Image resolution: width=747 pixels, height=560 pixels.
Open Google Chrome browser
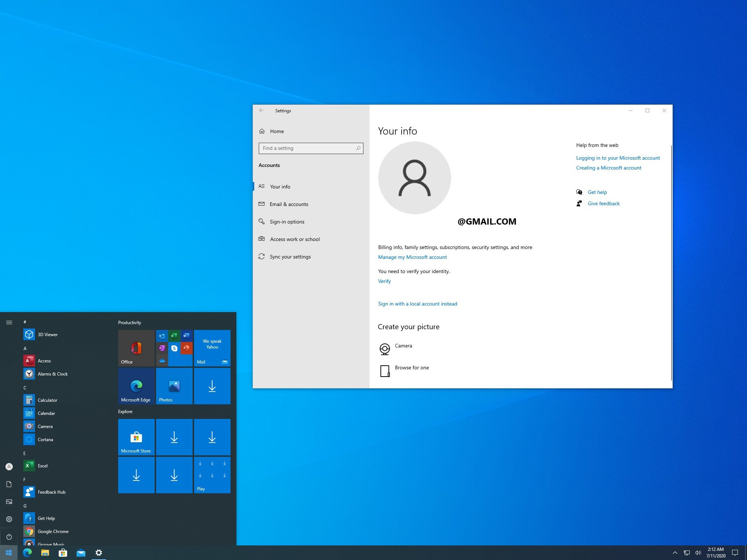53,530
